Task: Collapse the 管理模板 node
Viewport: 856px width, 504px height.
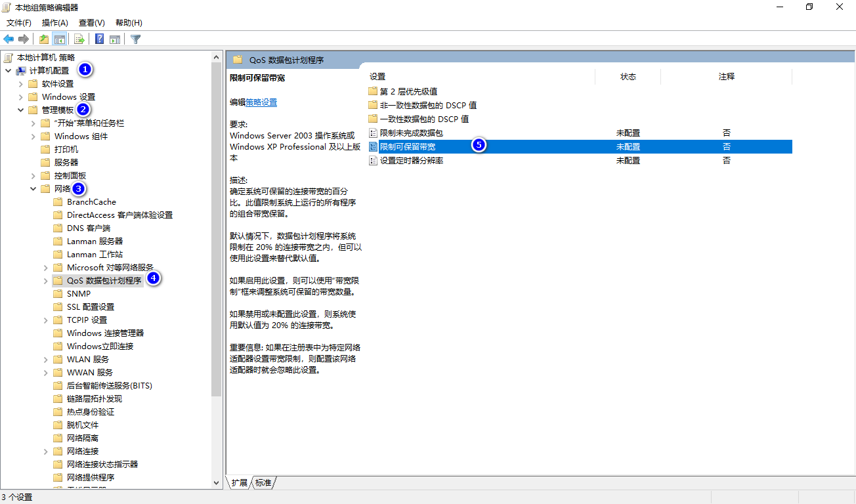Action: [20, 110]
